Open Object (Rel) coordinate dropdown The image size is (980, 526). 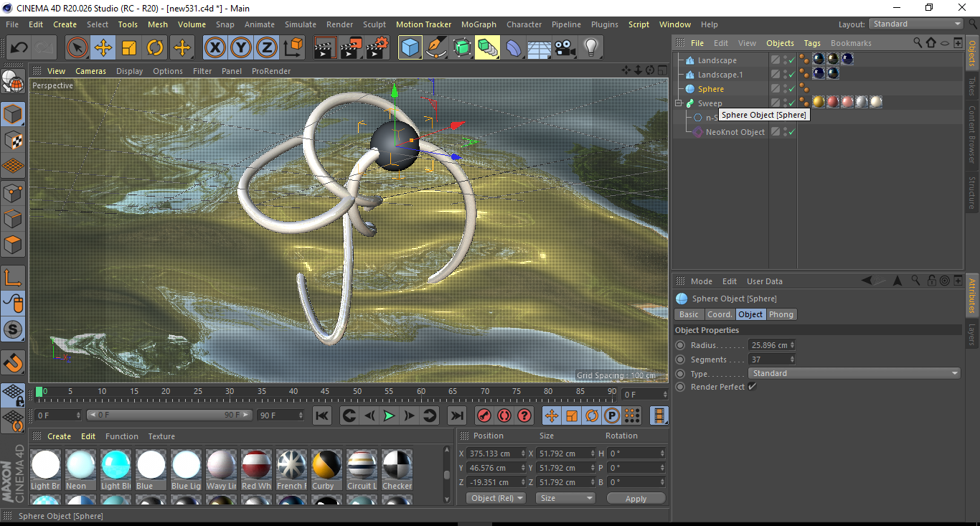(x=496, y=498)
